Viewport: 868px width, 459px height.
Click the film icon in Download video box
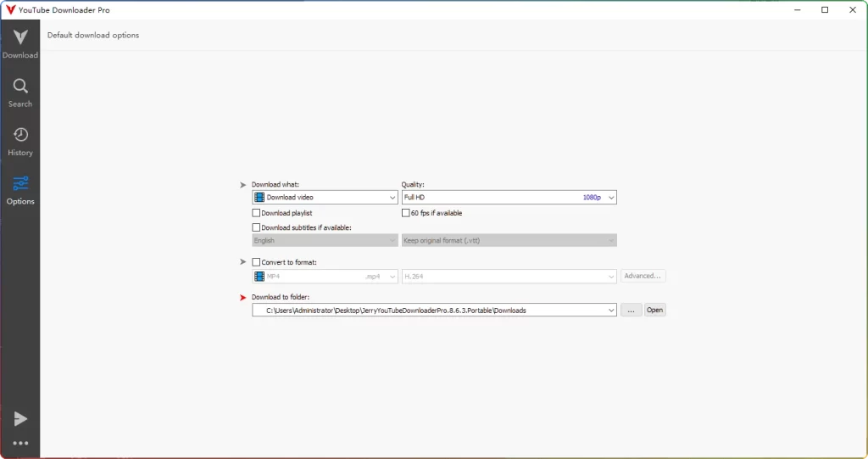point(259,198)
